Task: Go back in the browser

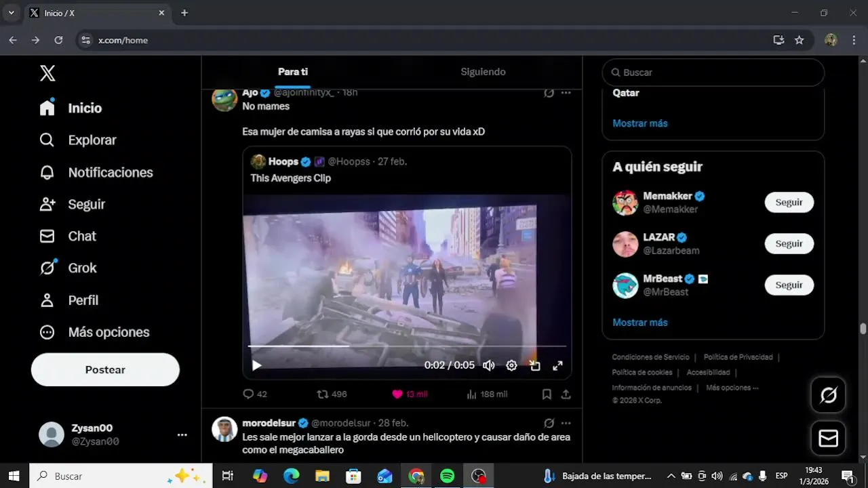Action: click(x=13, y=40)
